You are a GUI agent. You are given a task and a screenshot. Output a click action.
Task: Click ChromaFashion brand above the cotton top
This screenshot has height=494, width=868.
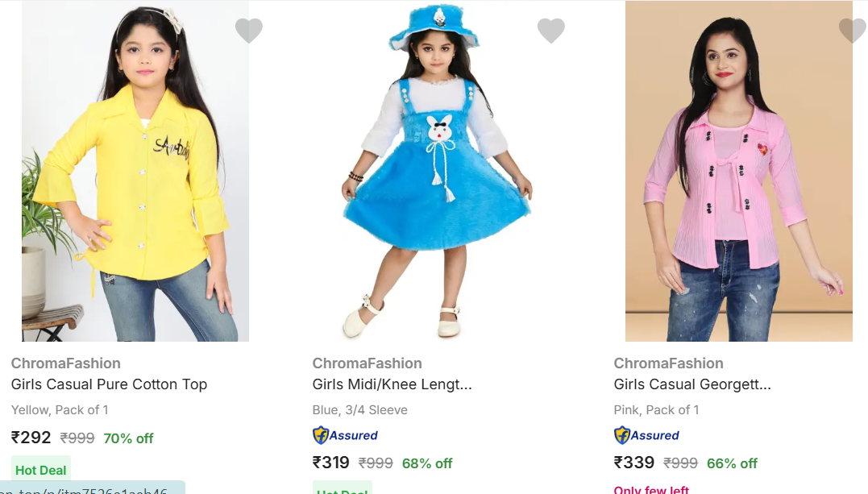pos(66,363)
